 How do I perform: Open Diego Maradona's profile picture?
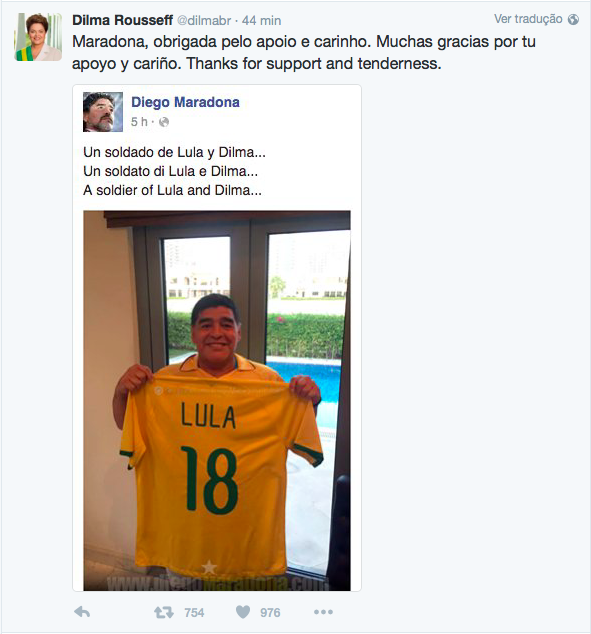click(103, 112)
